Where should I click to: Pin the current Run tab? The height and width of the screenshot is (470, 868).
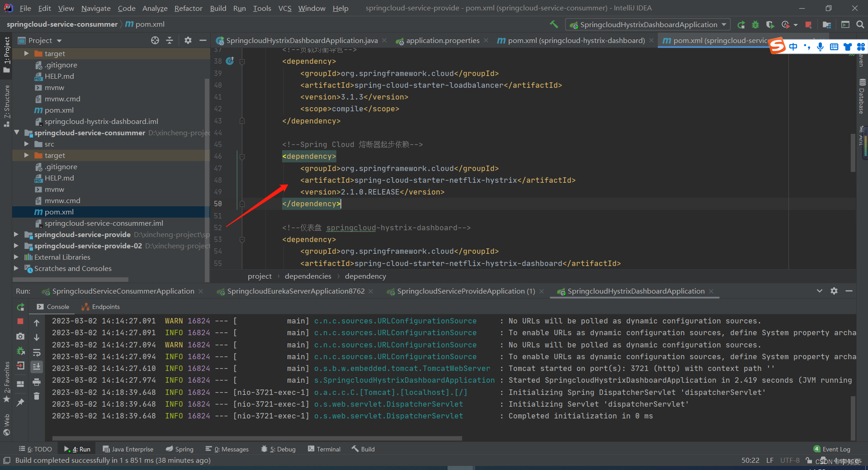pyautogui.click(x=20, y=402)
